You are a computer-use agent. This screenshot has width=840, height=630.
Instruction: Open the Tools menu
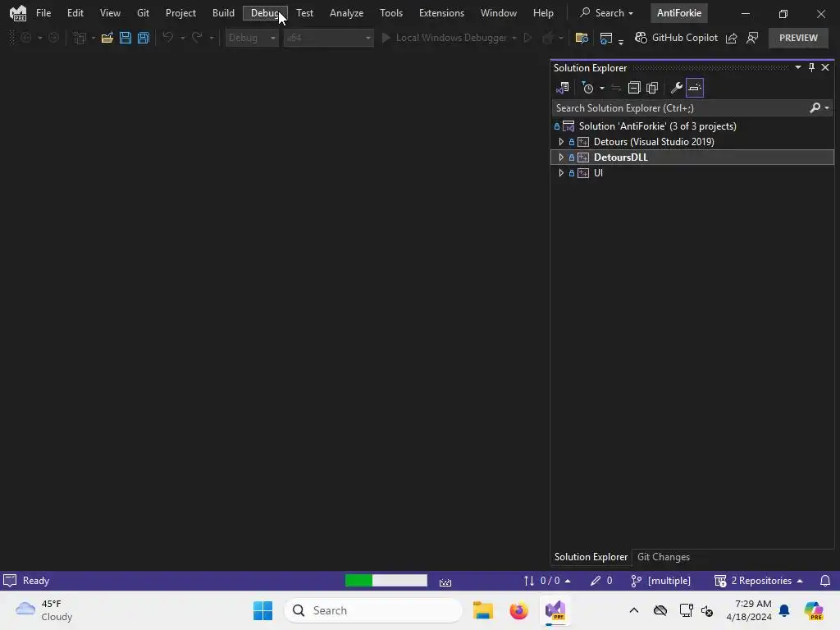pos(391,13)
